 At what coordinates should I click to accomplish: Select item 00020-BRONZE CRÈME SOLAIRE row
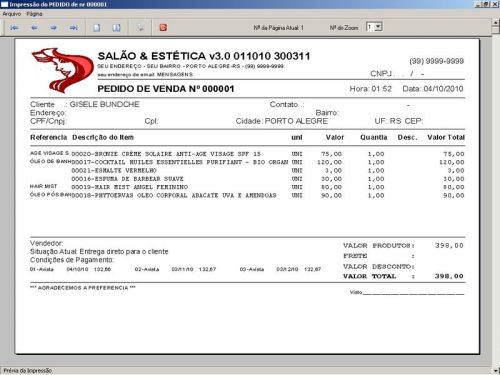[x=247, y=154]
